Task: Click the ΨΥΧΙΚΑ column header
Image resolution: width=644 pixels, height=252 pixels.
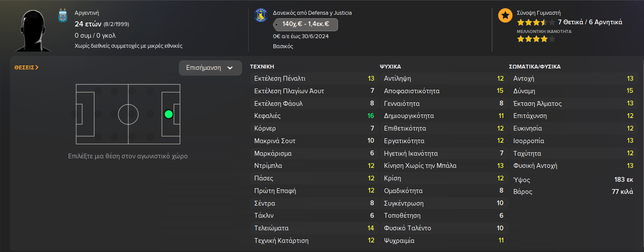Action: coord(390,67)
